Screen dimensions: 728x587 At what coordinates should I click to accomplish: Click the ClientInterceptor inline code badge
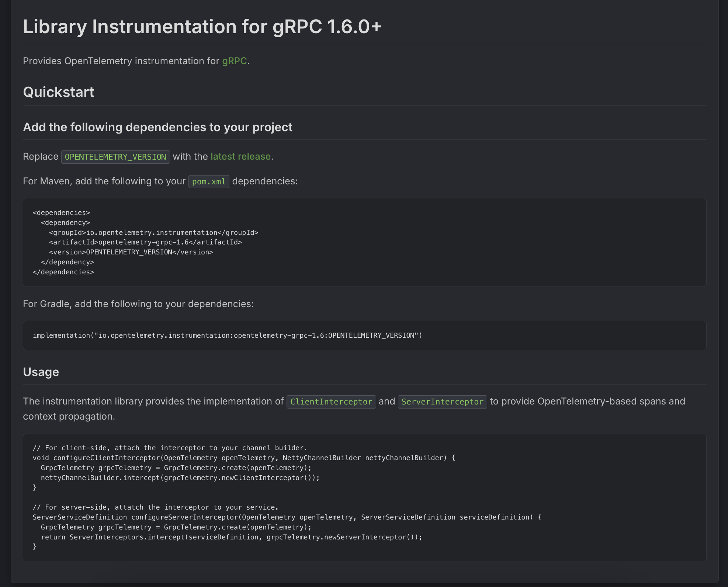pyautogui.click(x=331, y=402)
